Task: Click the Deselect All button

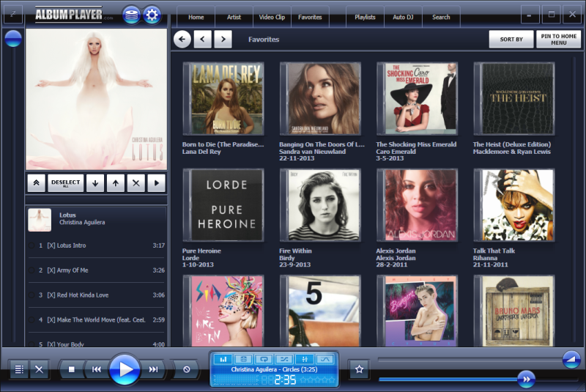Action: (66, 183)
